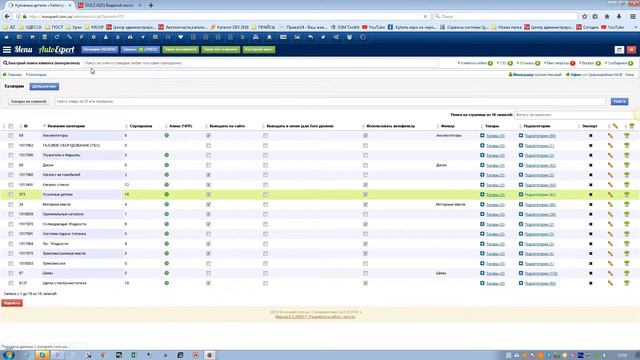Click the share icon in toolbar
The width and height of the screenshot is (640, 360).
point(336,37)
